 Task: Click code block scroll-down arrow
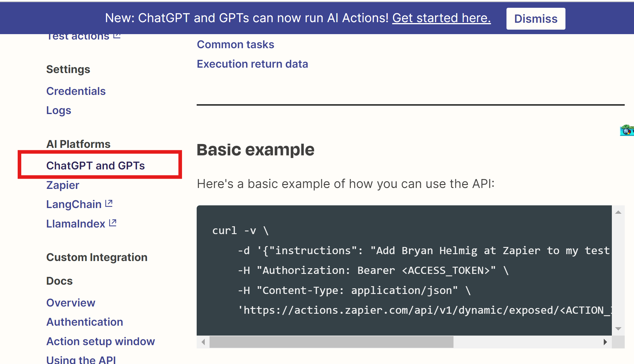click(618, 329)
